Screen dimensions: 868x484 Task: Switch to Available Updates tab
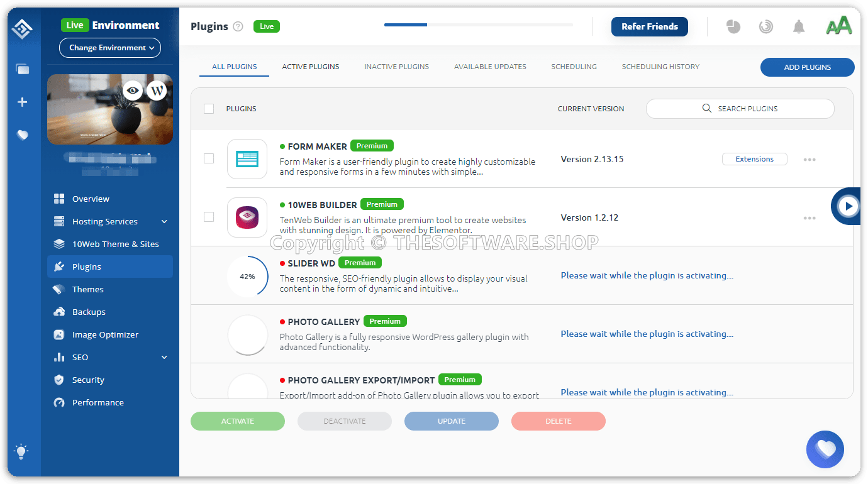tap(491, 67)
